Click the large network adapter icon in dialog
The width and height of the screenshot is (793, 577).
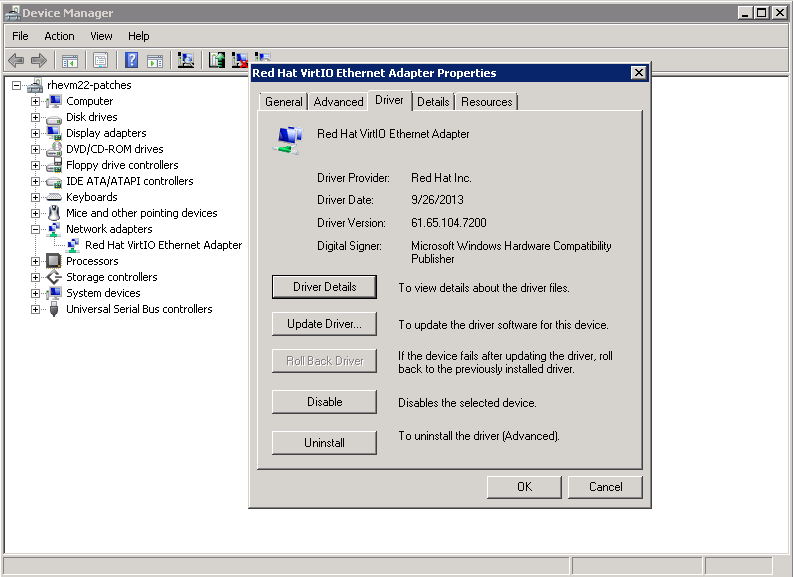[289, 140]
